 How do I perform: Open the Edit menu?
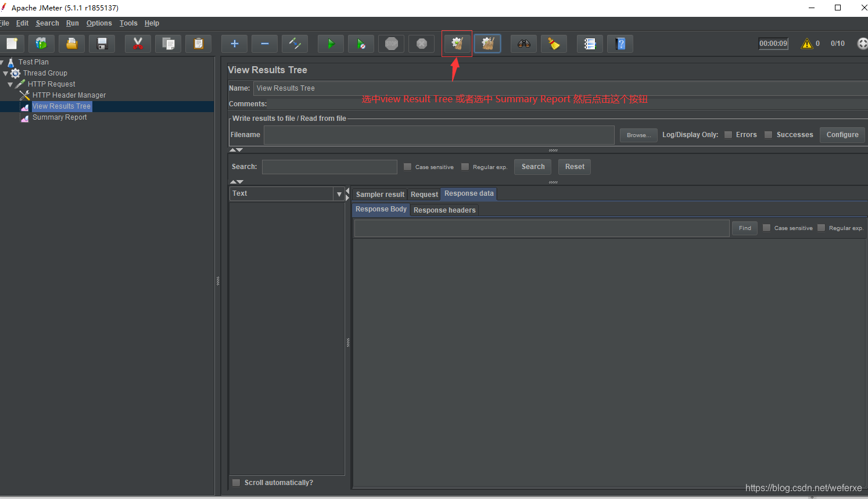tap(22, 23)
